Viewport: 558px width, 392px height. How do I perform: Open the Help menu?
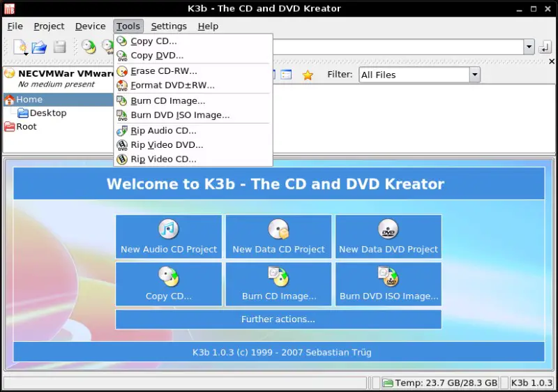[208, 27]
